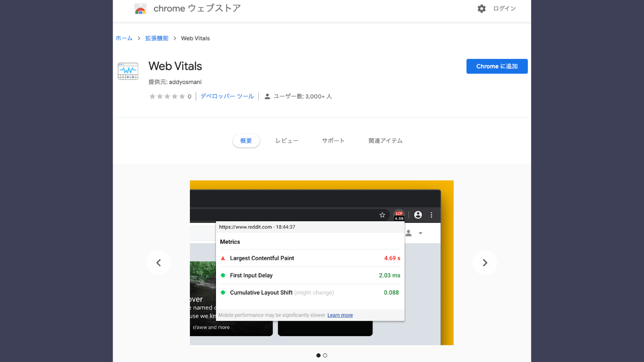Click the 4.69 s metric value
Image resolution: width=644 pixels, height=362 pixels.
point(392,258)
